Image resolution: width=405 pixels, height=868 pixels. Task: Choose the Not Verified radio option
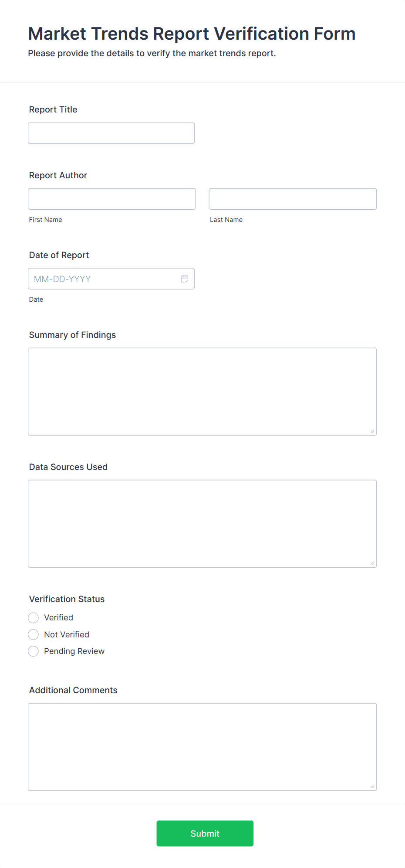point(34,634)
